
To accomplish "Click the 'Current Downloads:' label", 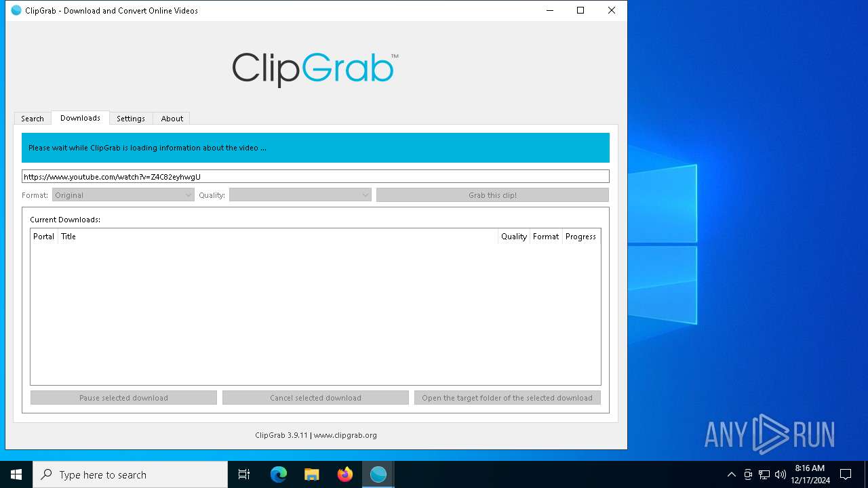I will coord(65,220).
